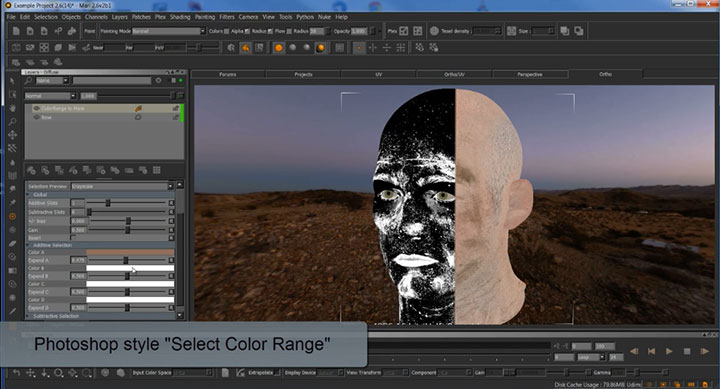Toggle the lock icon on the Base layer

coord(175,118)
